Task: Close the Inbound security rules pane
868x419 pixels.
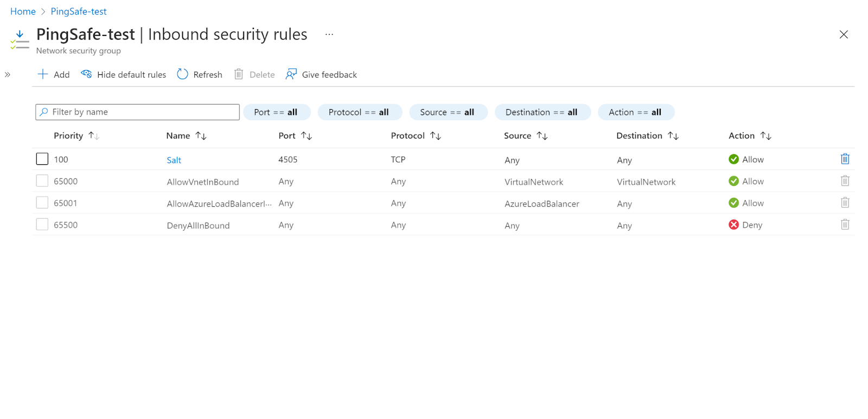Action: point(844,35)
